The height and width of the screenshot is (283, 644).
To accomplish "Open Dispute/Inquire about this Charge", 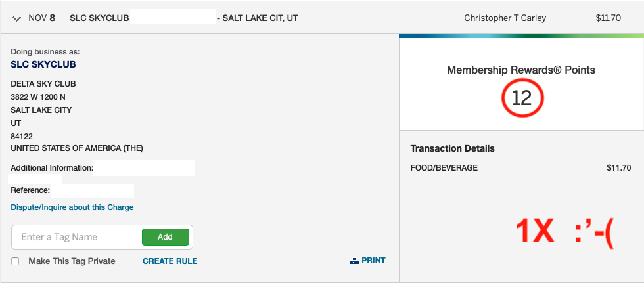I will click(x=72, y=207).
